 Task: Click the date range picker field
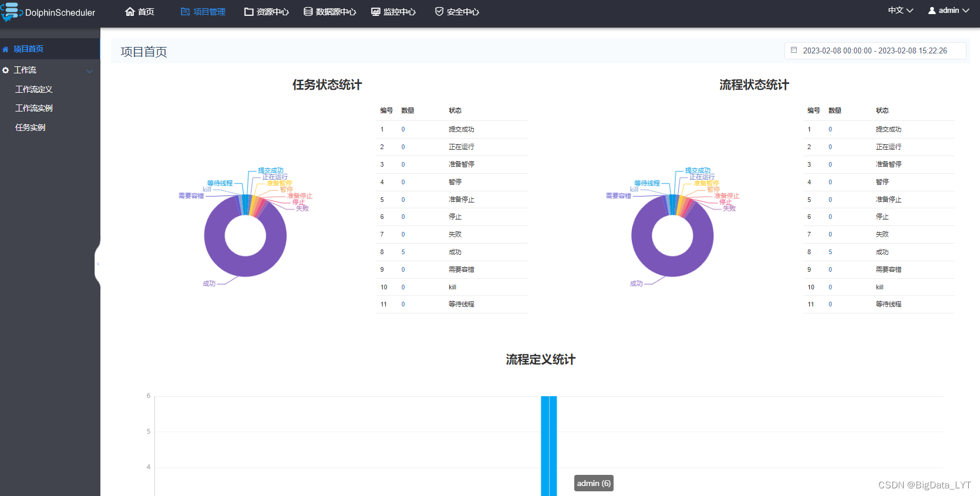tap(875, 51)
